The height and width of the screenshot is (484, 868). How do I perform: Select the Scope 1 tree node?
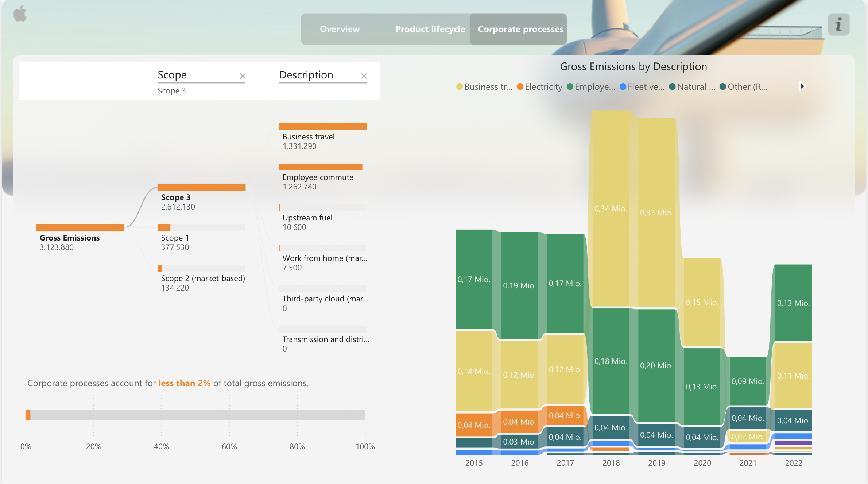click(201, 228)
